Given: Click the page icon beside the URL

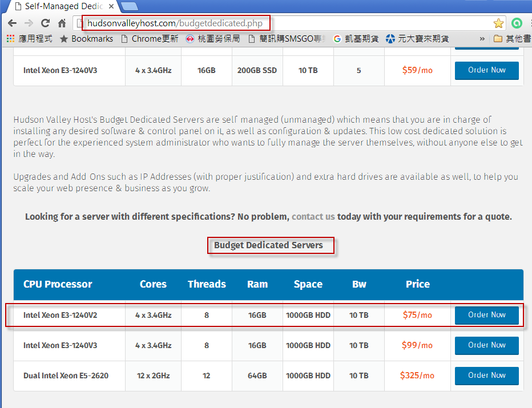Looking at the screenshot, I should (80, 23).
